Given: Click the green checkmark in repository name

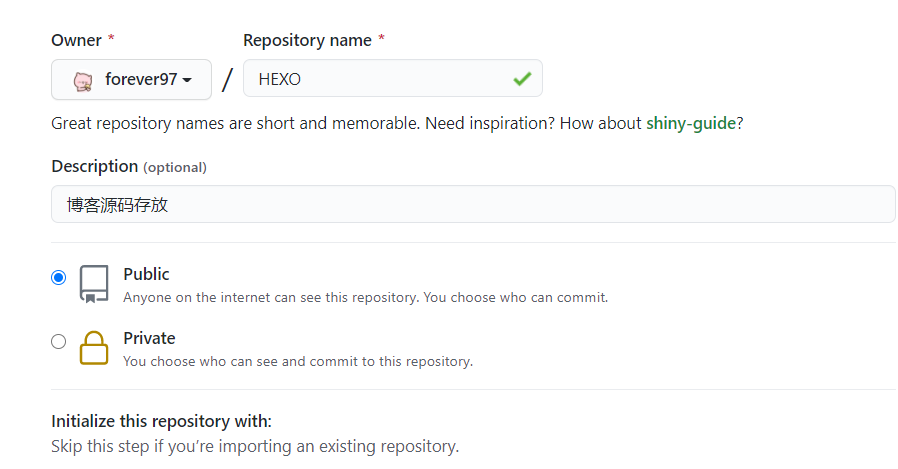Looking at the screenshot, I should pyautogui.click(x=522, y=79).
